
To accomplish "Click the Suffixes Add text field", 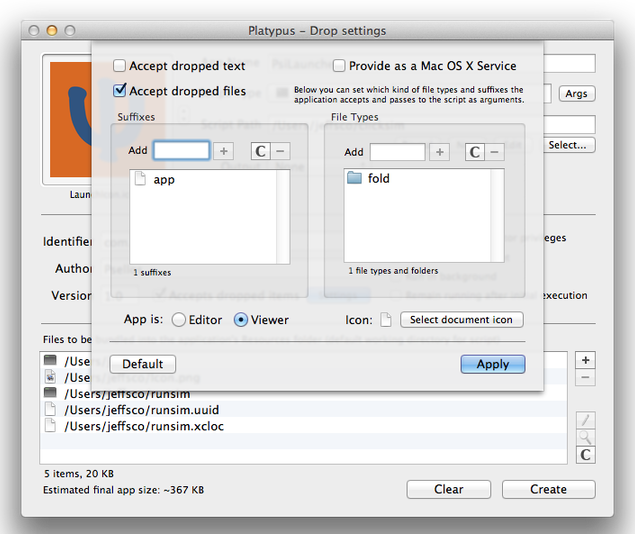I will [181, 151].
